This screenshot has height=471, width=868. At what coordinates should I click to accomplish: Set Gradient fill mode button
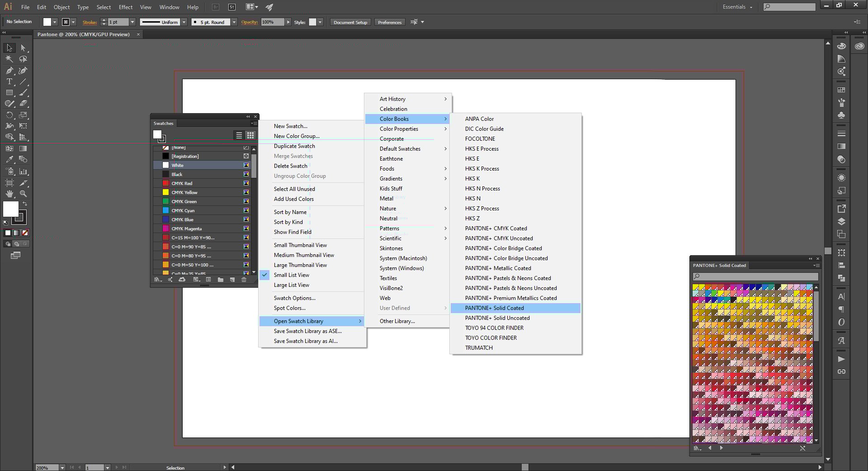(x=16, y=233)
